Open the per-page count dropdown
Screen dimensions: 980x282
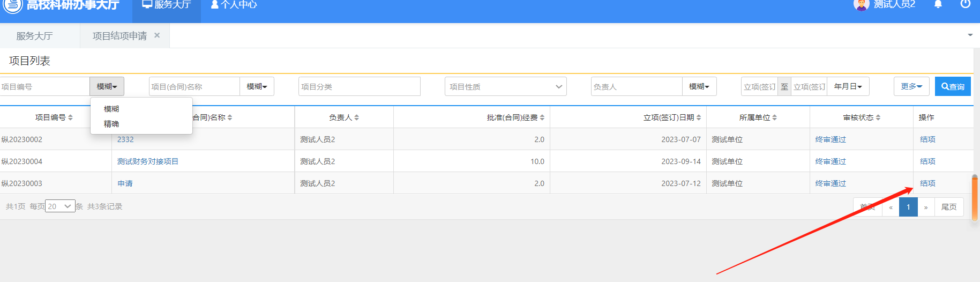click(x=60, y=206)
